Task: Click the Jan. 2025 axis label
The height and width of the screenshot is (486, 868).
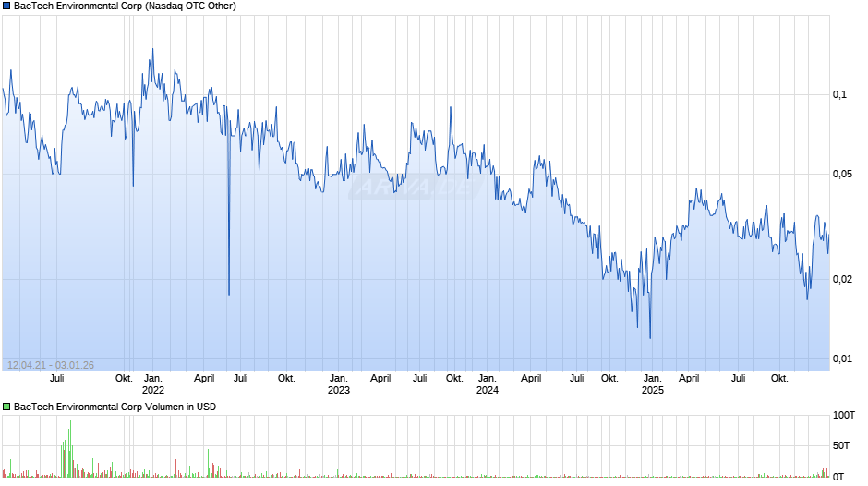Action: [653, 384]
